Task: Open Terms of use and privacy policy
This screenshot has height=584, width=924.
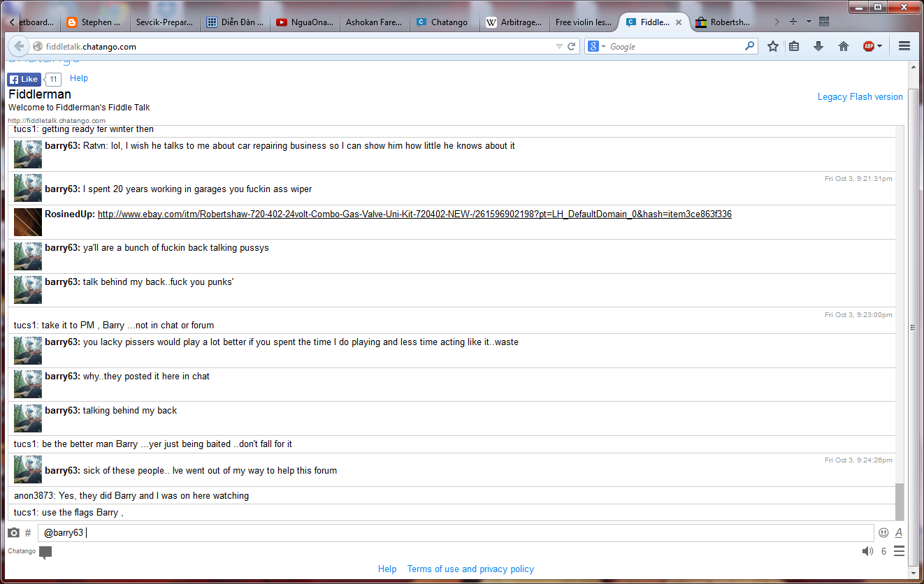Action: [x=470, y=569]
